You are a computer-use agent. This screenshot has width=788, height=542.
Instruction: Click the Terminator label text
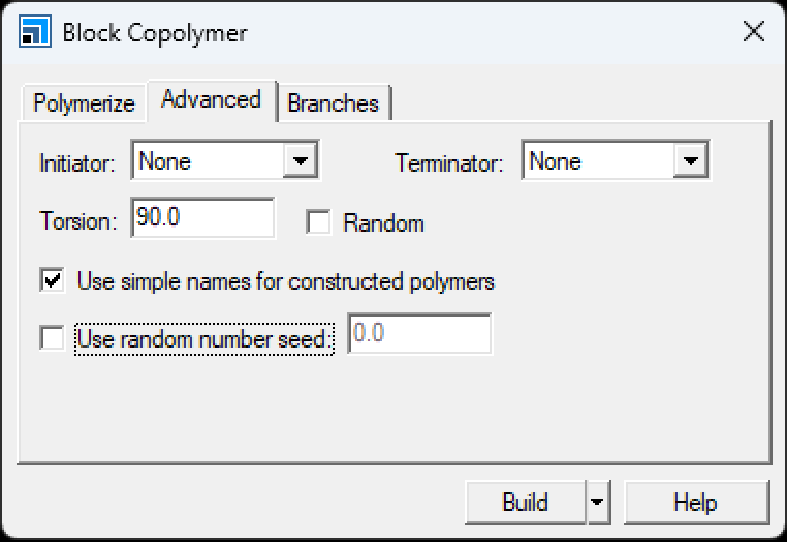pyautogui.click(x=448, y=163)
